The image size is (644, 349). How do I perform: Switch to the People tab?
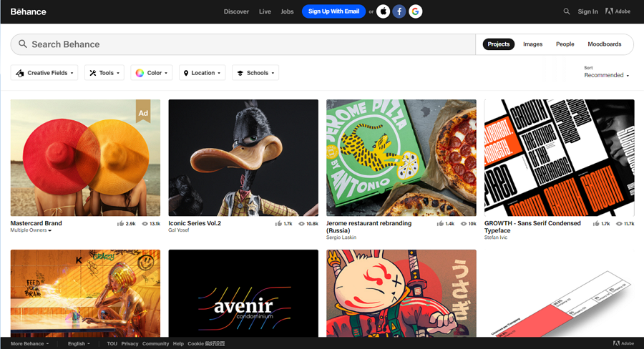click(565, 44)
